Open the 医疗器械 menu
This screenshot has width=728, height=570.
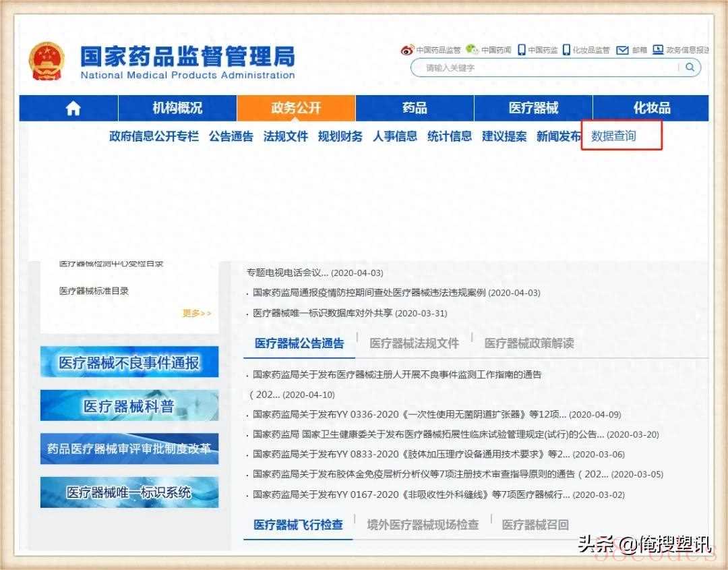coord(533,108)
